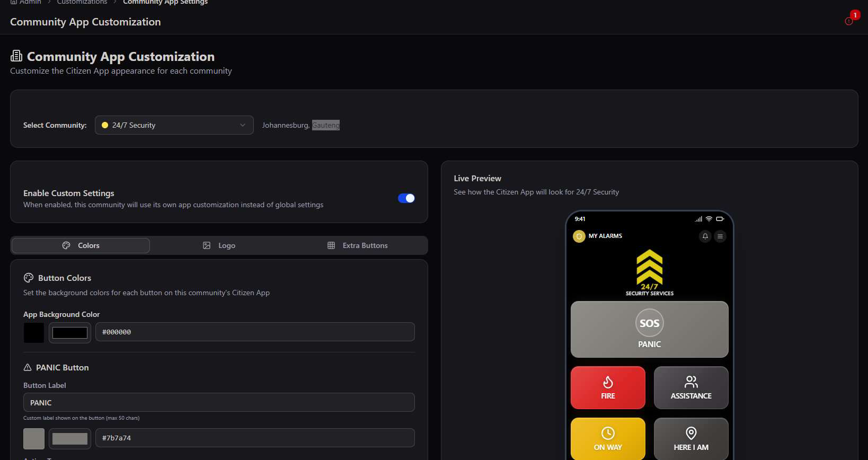Click the gray PANIC button color swatch
This screenshot has width=868, height=460.
pyautogui.click(x=34, y=439)
